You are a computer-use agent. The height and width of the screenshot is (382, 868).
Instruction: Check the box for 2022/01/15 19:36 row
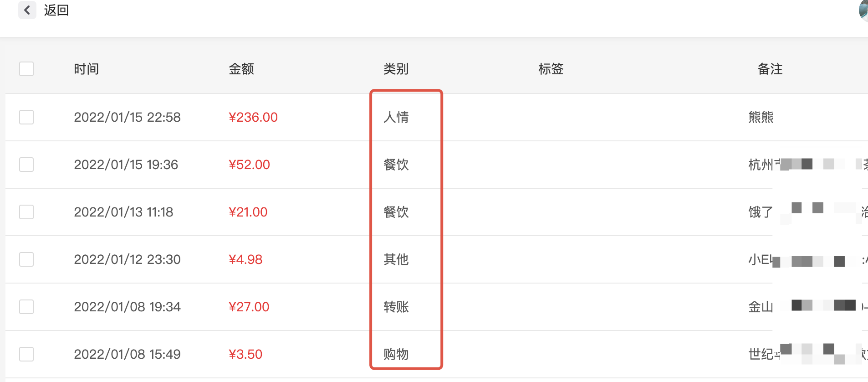(x=26, y=165)
